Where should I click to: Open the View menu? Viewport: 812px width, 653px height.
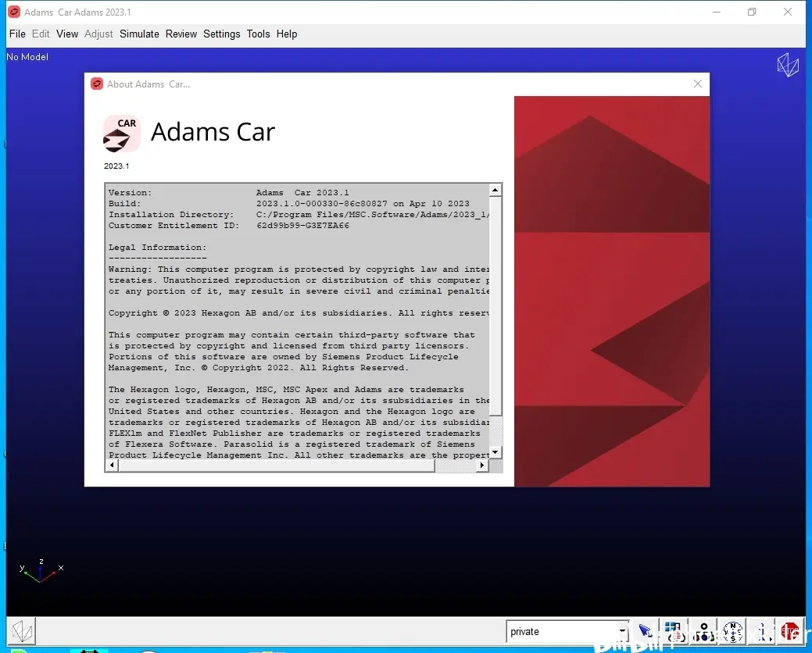point(66,34)
